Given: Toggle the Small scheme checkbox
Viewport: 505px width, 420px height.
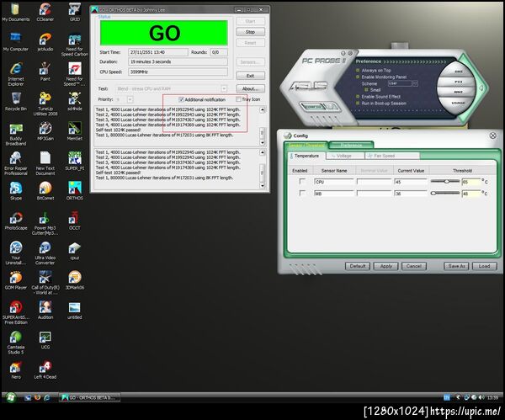Looking at the screenshot, I should click(x=366, y=90).
